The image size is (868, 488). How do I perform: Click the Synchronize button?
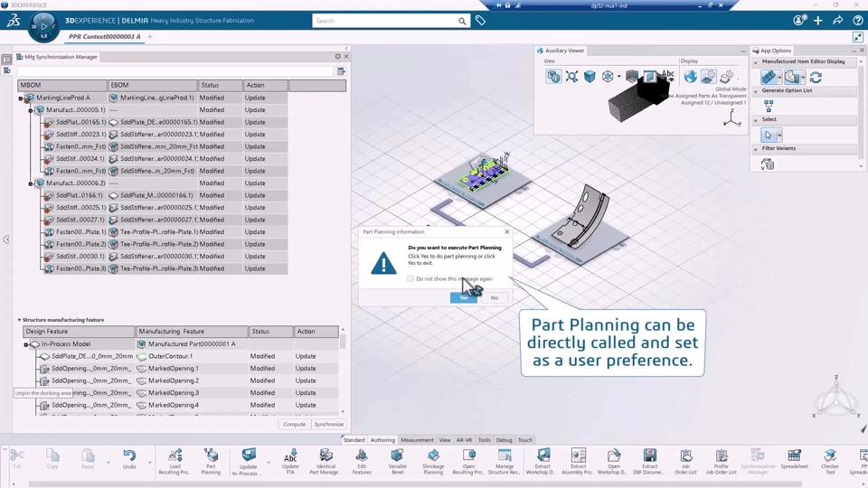pos(329,425)
